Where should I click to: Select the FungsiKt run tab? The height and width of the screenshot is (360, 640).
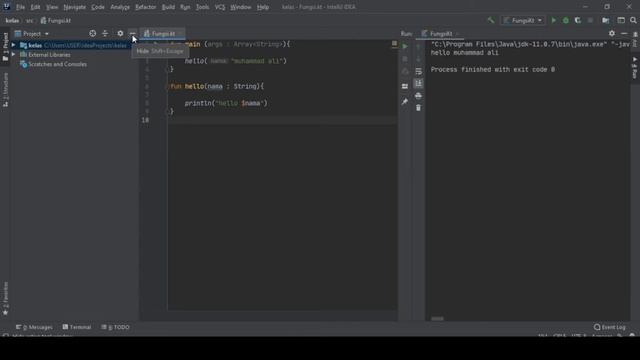click(x=441, y=34)
